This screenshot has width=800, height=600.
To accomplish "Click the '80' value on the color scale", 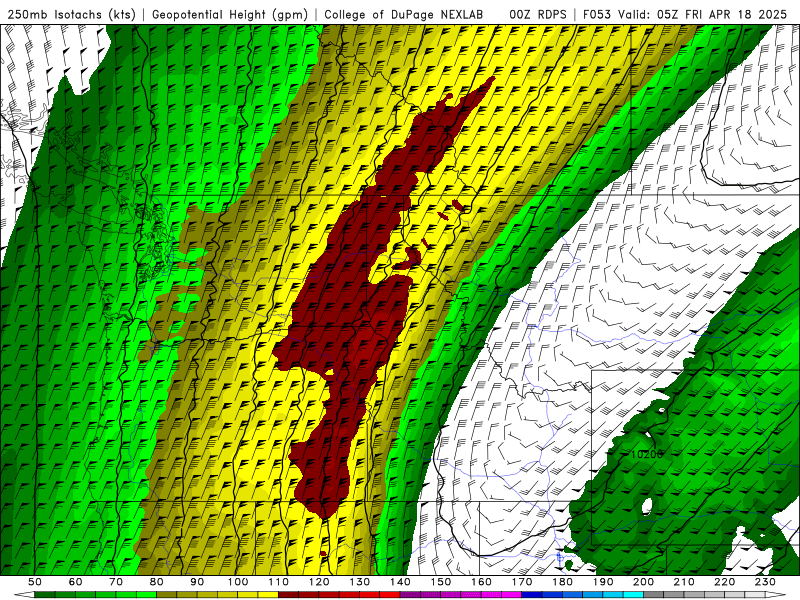I will [x=157, y=582].
